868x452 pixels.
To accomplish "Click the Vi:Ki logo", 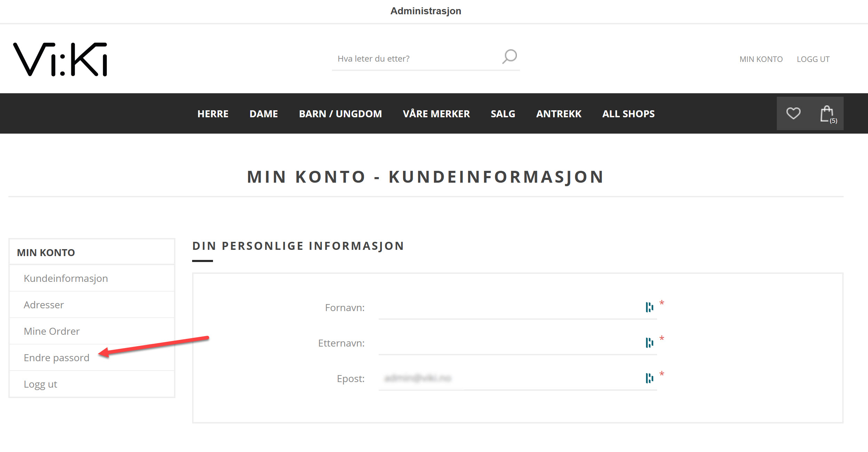I will [x=59, y=60].
